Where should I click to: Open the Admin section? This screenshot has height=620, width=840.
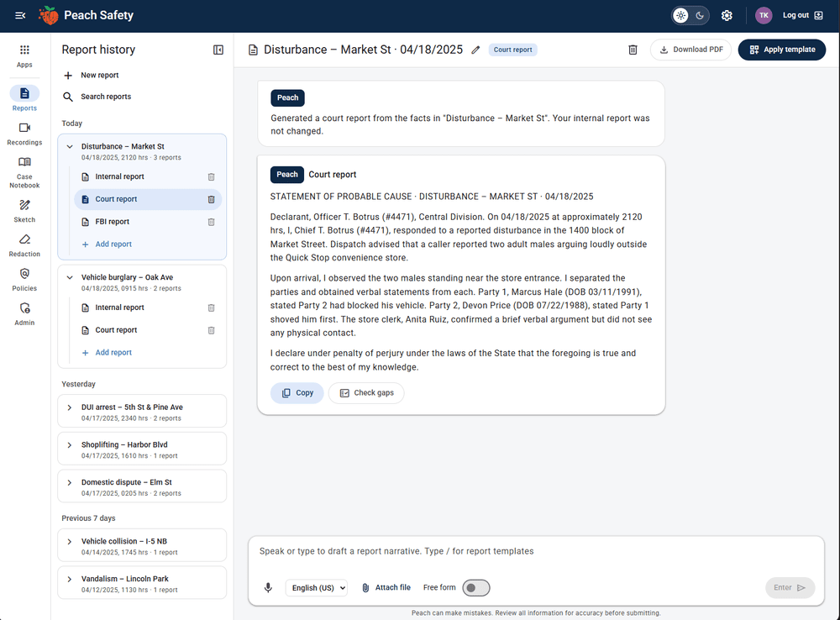coord(24,313)
